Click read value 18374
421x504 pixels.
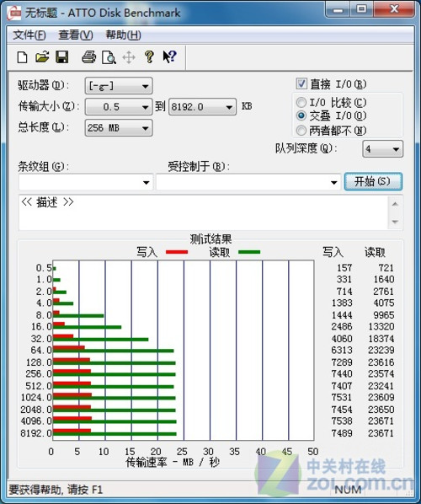(381, 339)
